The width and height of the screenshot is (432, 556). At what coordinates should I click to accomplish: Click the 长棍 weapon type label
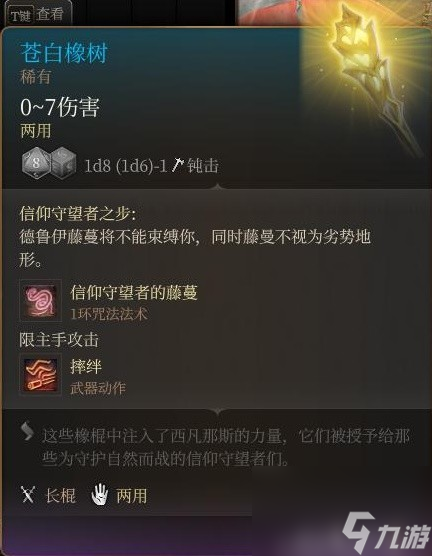tap(61, 495)
